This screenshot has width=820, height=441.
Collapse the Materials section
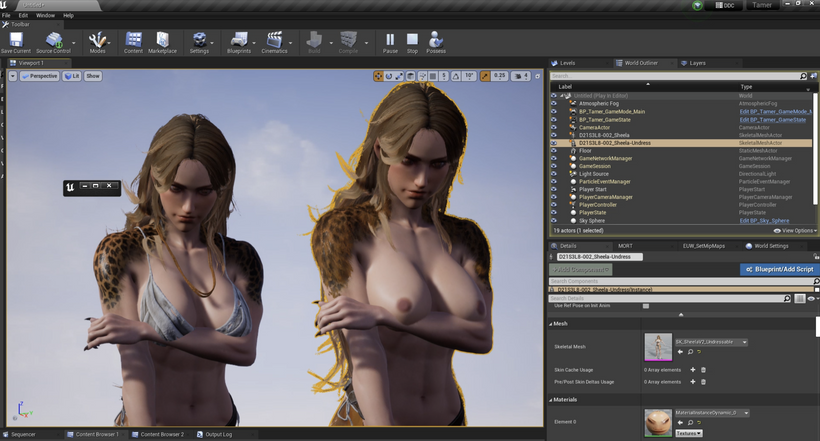(550, 399)
